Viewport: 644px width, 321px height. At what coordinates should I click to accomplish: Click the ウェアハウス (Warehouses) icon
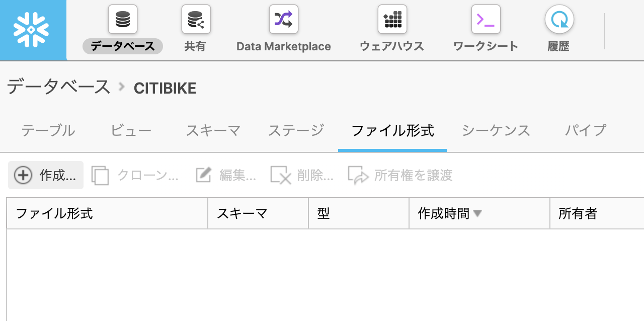click(x=392, y=19)
